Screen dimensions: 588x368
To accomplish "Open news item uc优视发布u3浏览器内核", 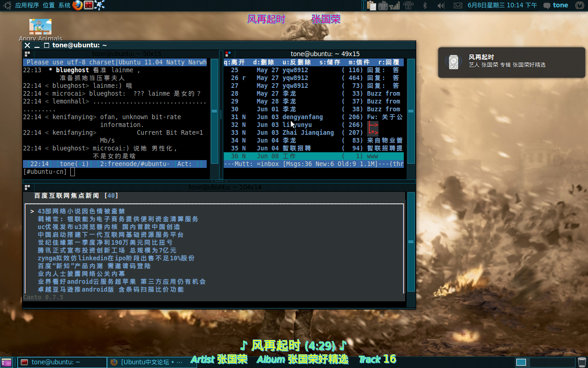I will (x=109, y=227).
